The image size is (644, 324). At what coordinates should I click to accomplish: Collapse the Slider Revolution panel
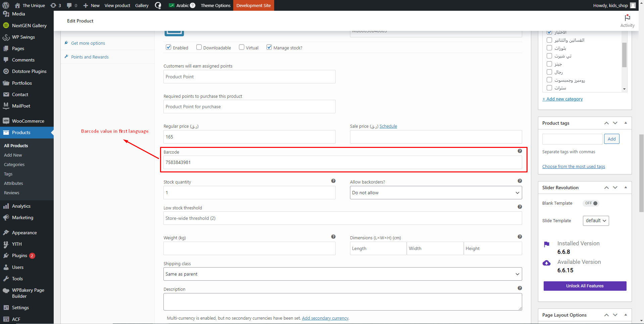[x=626, y=188]
